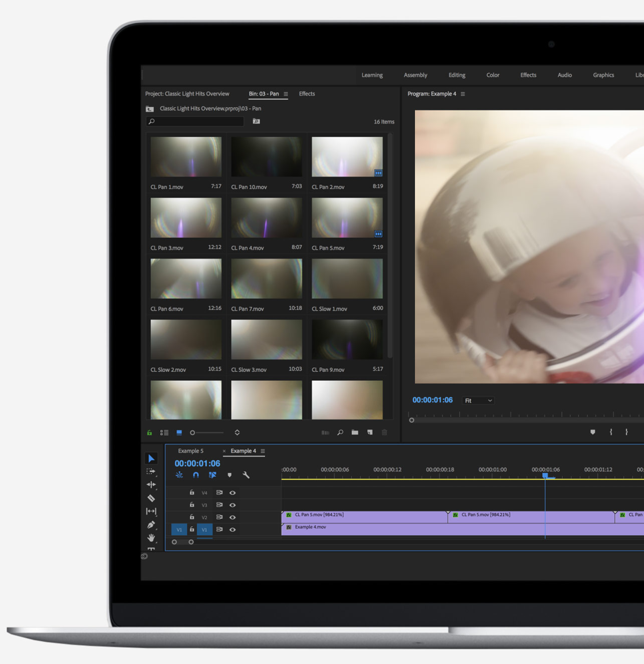Switch to the Editing workspace
Screen dimensions: 644x664
pos(457,75)
